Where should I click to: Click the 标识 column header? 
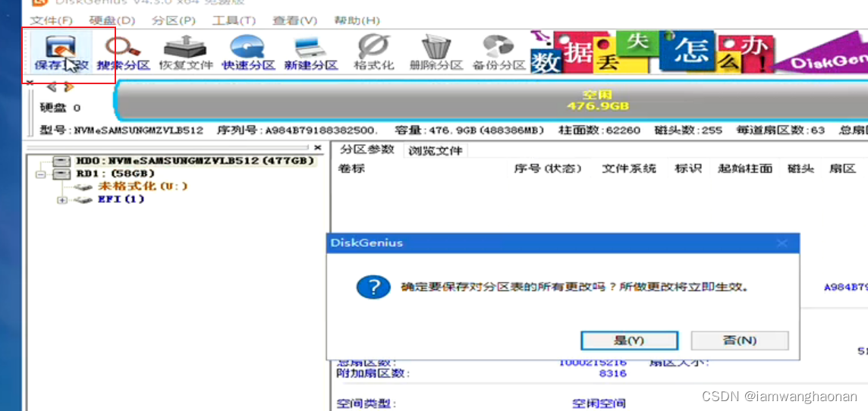(688, 168)
